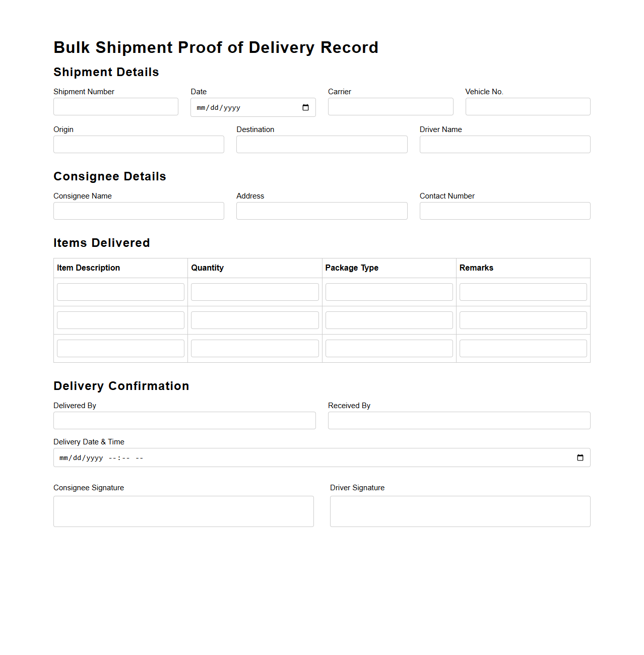Viewport: 644px width, 655px height.
Task: Open the Date calendar picker icon
Action: point(305,107)
